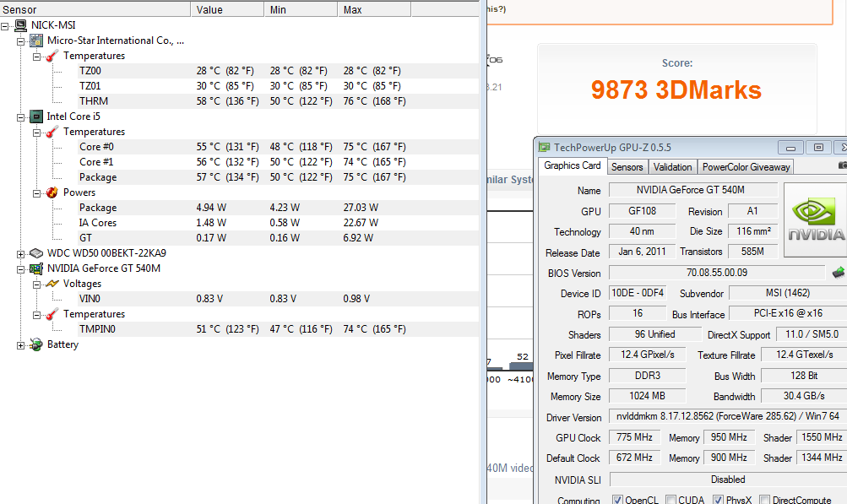Click the flame icon beside Powers

(52, 192)
